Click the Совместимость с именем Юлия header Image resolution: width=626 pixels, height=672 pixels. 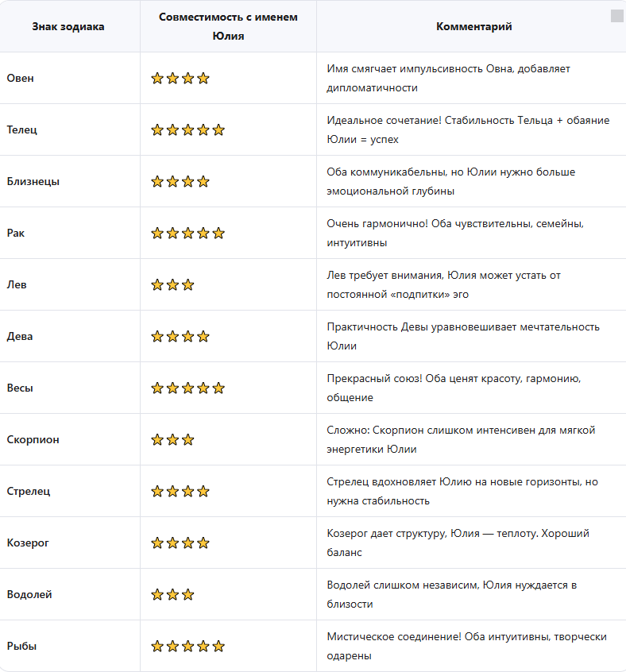(x=228, y=26)
